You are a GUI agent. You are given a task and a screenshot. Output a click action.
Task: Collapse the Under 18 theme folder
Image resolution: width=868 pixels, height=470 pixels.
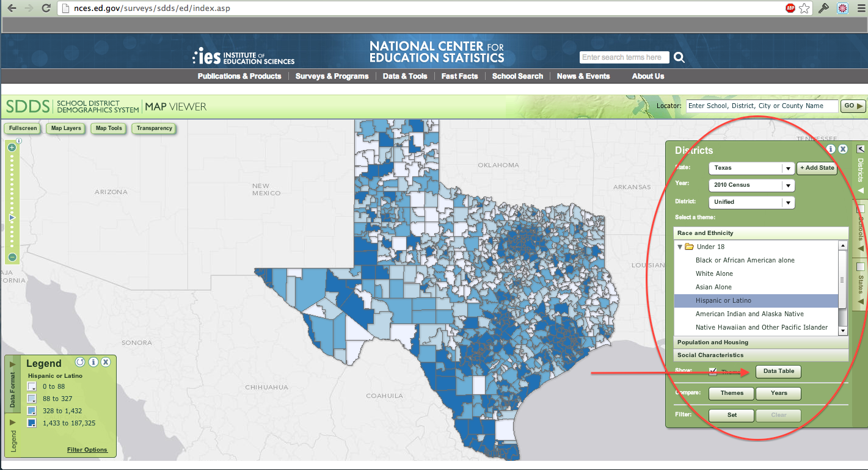click(680, 247)
